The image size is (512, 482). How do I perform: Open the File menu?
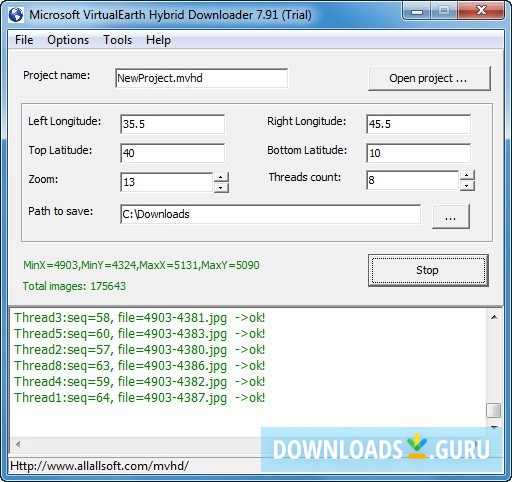click(x=24, y=40)
